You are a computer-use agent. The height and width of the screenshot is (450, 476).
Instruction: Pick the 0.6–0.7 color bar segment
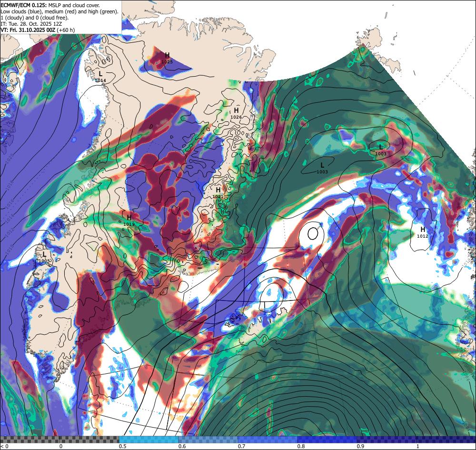point(208,440)
